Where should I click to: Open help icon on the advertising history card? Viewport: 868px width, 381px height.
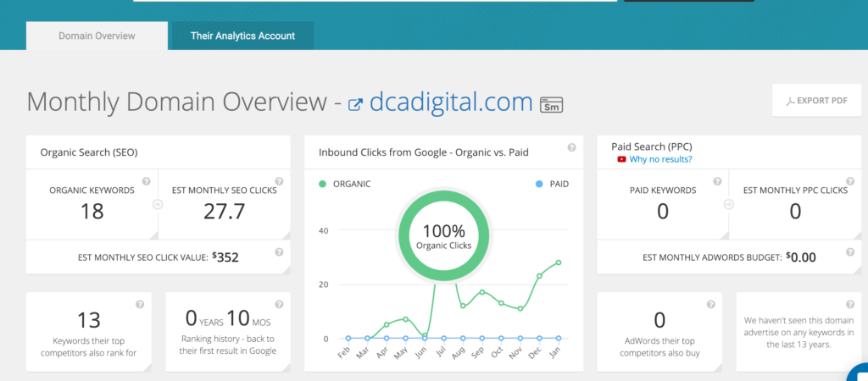coord(850,304)
